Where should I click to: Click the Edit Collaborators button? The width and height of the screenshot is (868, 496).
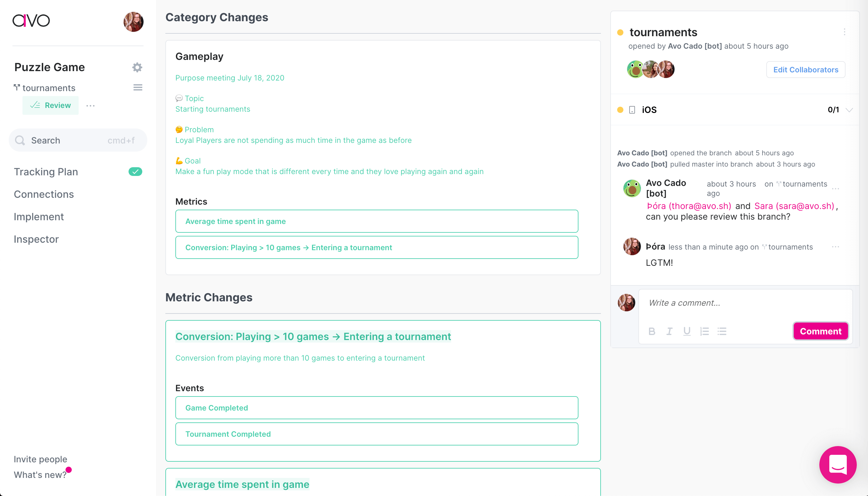pyautogui.click(x=805, y=70)
